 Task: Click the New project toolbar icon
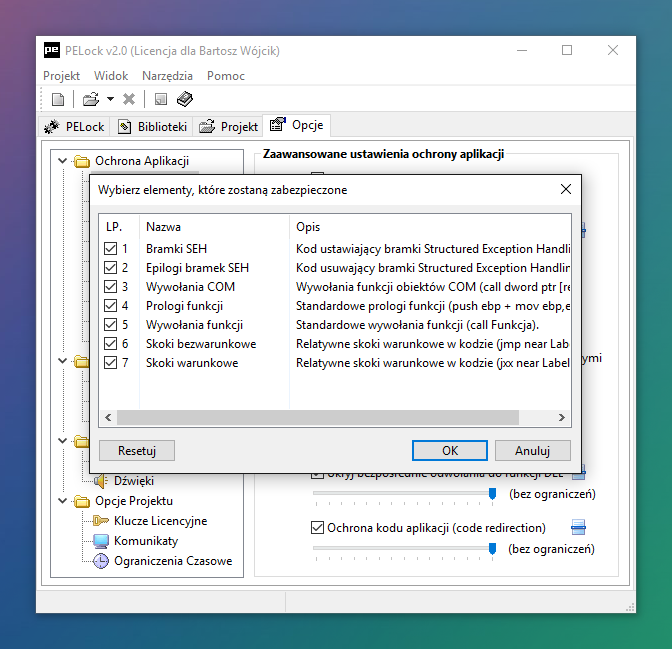(58, 99)
